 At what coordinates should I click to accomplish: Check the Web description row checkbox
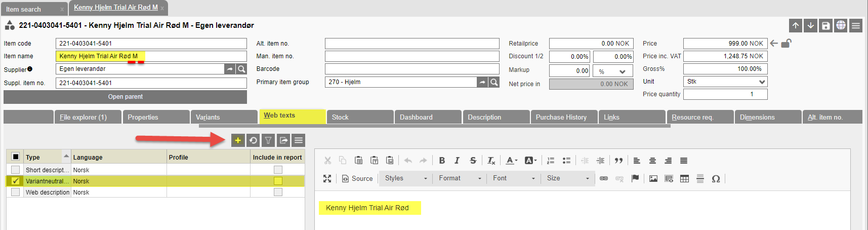coord(15,192)
